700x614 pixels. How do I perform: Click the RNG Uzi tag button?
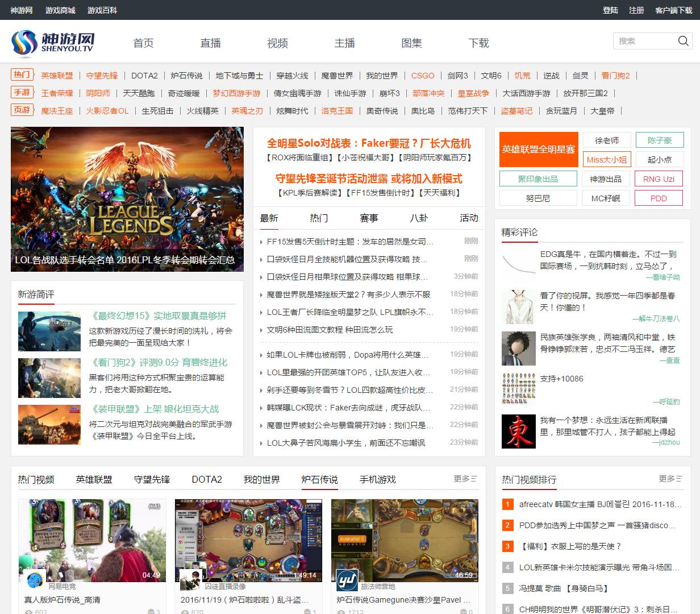[659, 179]
